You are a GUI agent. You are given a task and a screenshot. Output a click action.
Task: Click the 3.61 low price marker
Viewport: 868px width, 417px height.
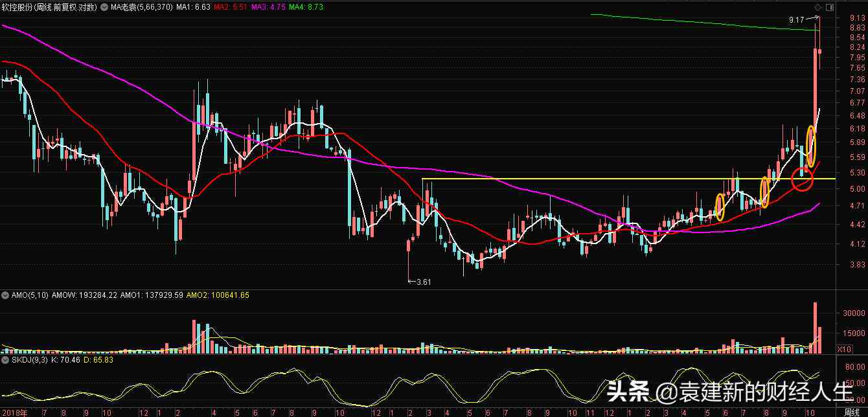[423, 282]
